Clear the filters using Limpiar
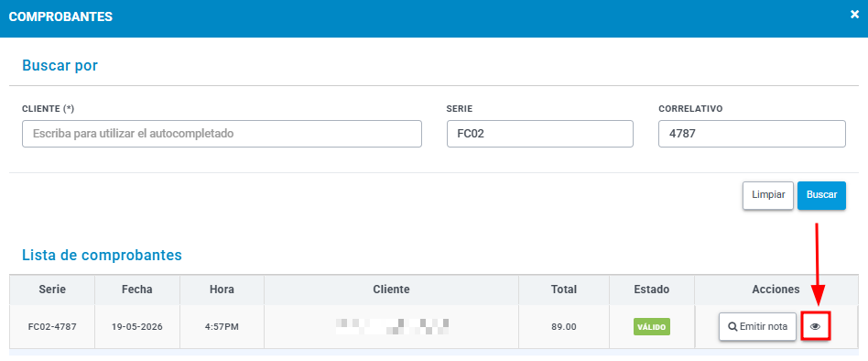The width and height of the screenshot is (868, 361). point(768,195)
